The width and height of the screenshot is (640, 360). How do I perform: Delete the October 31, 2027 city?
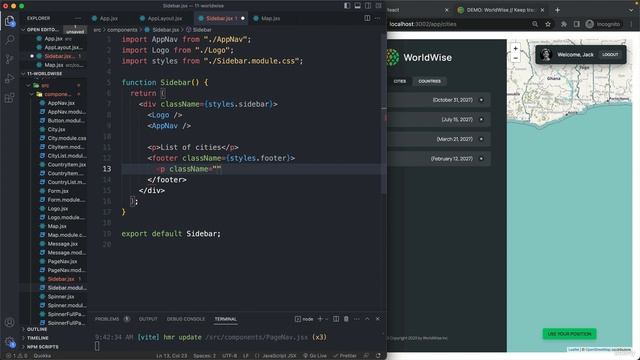click(x=481, y=100)
